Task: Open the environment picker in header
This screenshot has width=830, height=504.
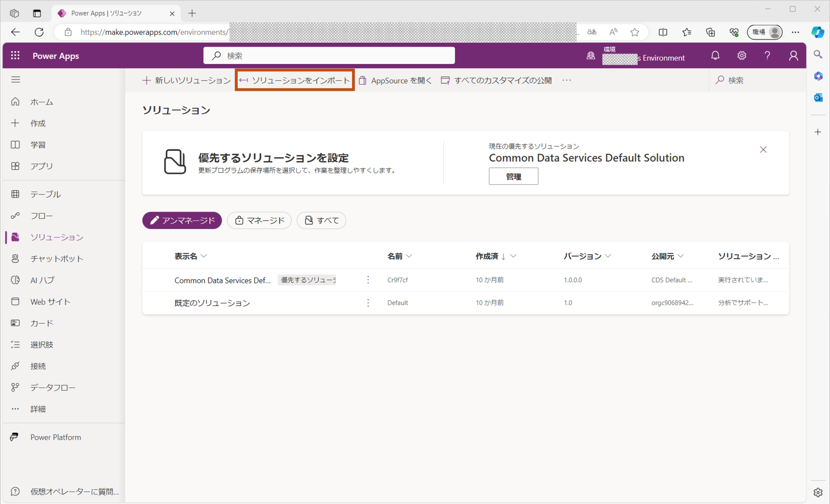Action: click(x=643, y=56)
